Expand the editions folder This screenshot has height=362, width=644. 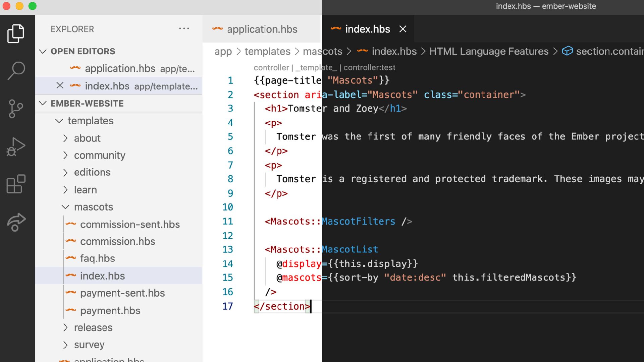(x=65, y=172)
